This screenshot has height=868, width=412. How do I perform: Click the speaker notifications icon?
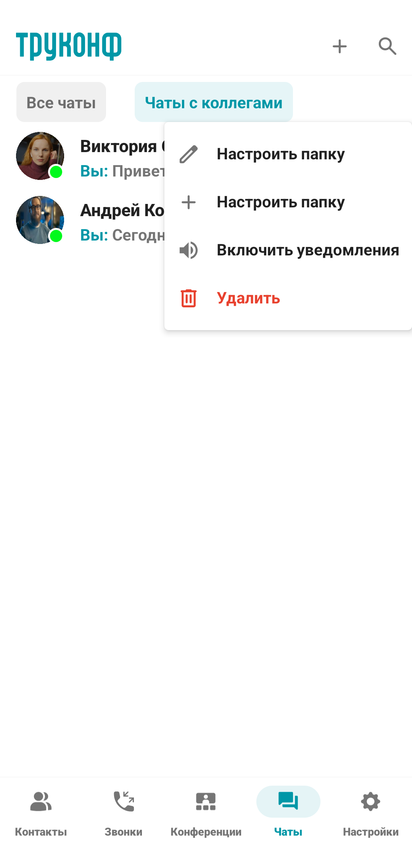pyautogui.click(x=188, y=250)
